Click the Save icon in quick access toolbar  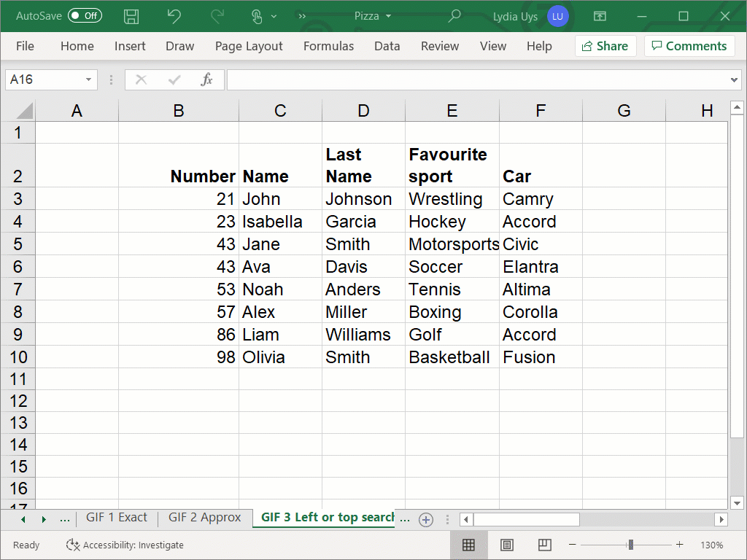click(131, 16)
